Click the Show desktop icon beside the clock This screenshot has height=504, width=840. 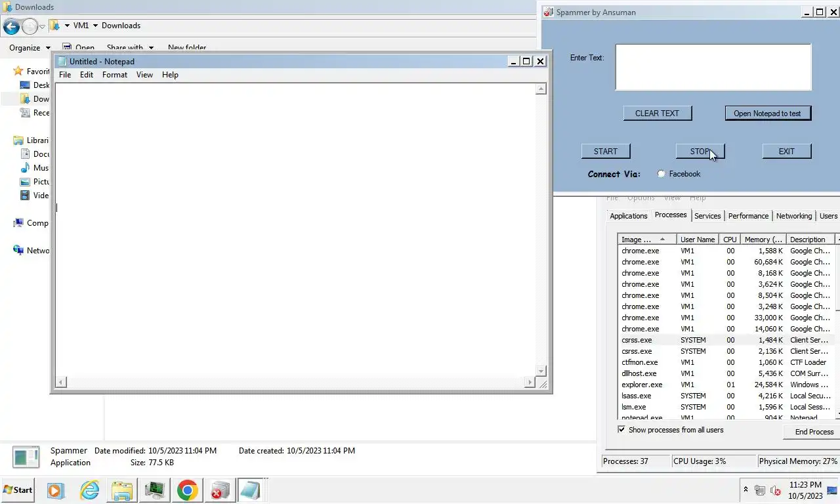[831, 490]
